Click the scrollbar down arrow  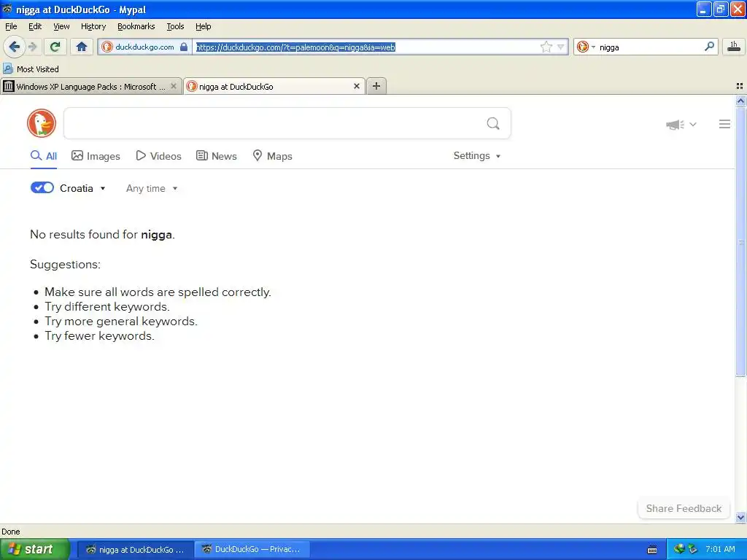[740, 517]
